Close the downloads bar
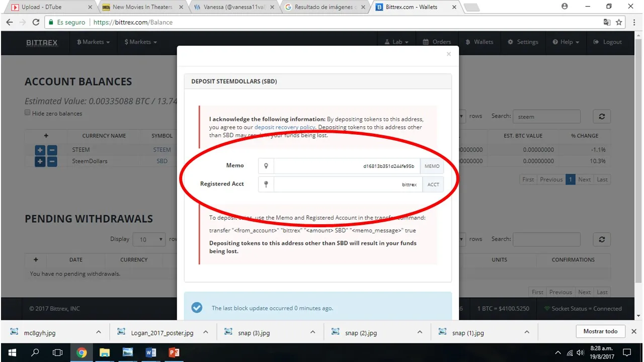This screenshot has width=644, height=362. point(634,331)
